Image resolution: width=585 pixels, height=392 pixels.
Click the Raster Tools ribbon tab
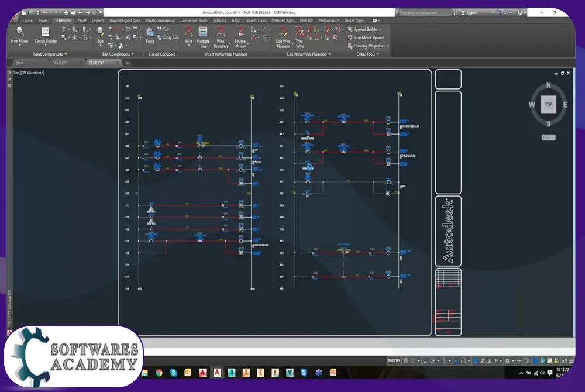click(x=354, y=20)
